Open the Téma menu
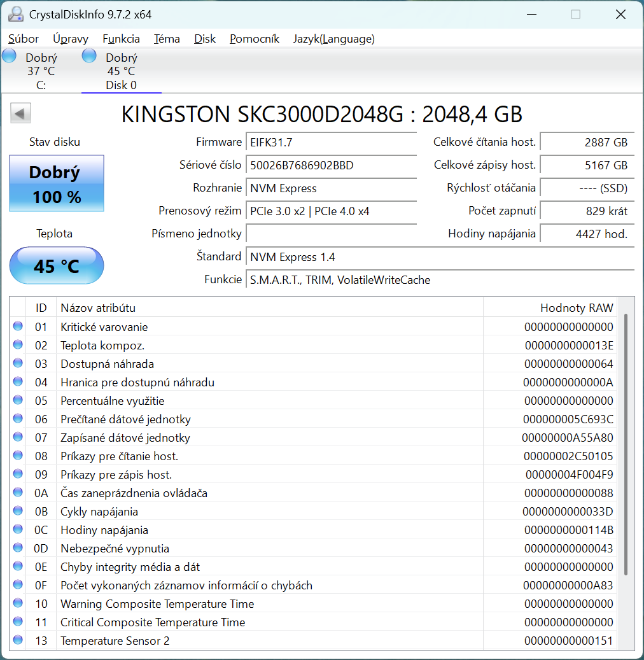 tap(167, 39)
